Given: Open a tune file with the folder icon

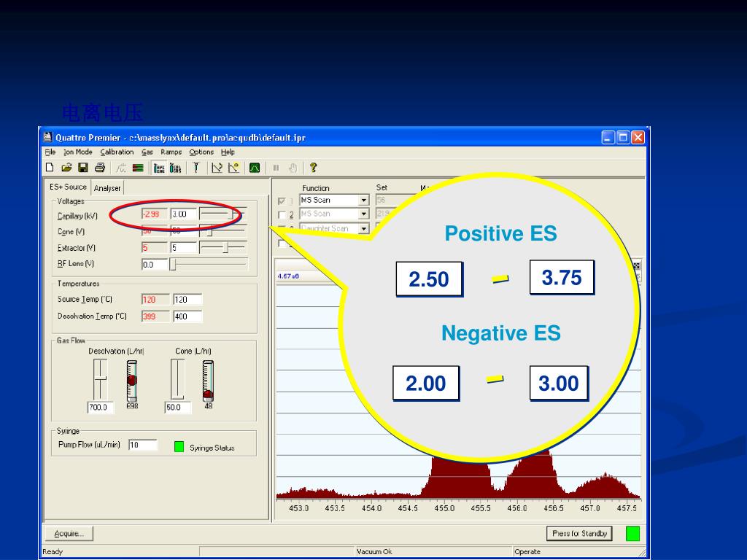Looking at the screenshot, I should pyautogui.click(x=66, y=168).
